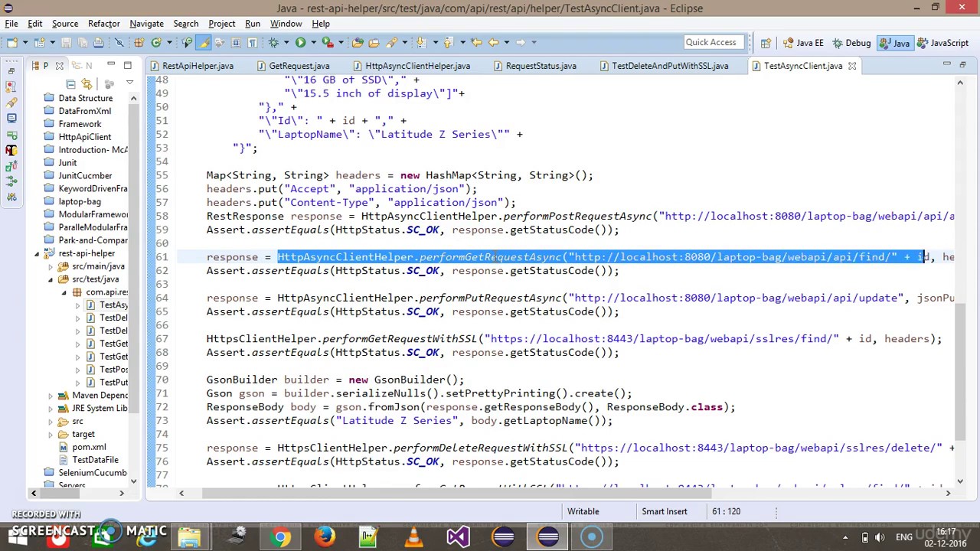Click the Open Task folder icon
The height and width of the screenshot is (551, 980).
tap(374, 42)
